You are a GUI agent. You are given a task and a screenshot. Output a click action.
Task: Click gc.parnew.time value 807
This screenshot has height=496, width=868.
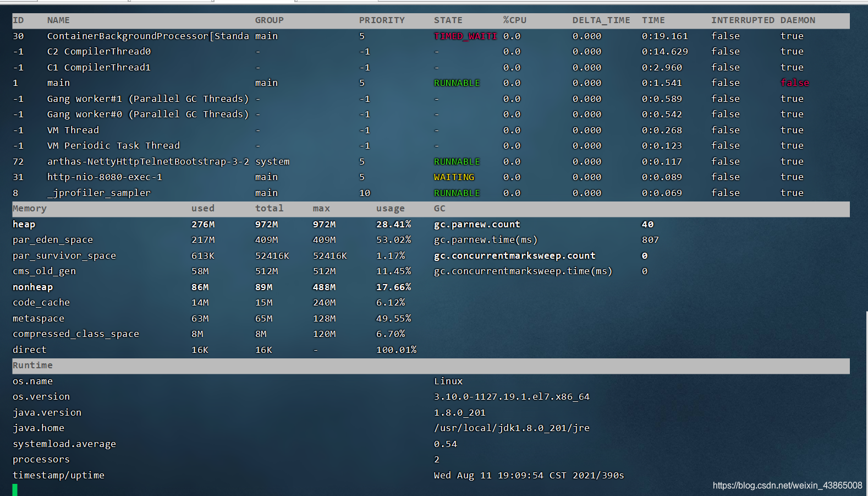pos(650,240)
